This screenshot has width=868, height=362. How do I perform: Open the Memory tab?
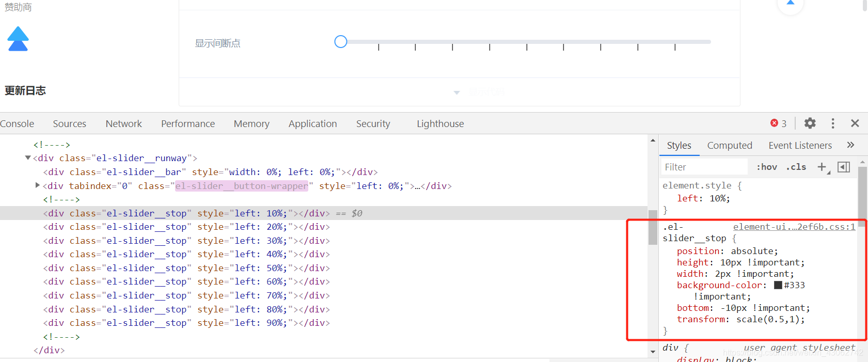(x=251, y=123)
